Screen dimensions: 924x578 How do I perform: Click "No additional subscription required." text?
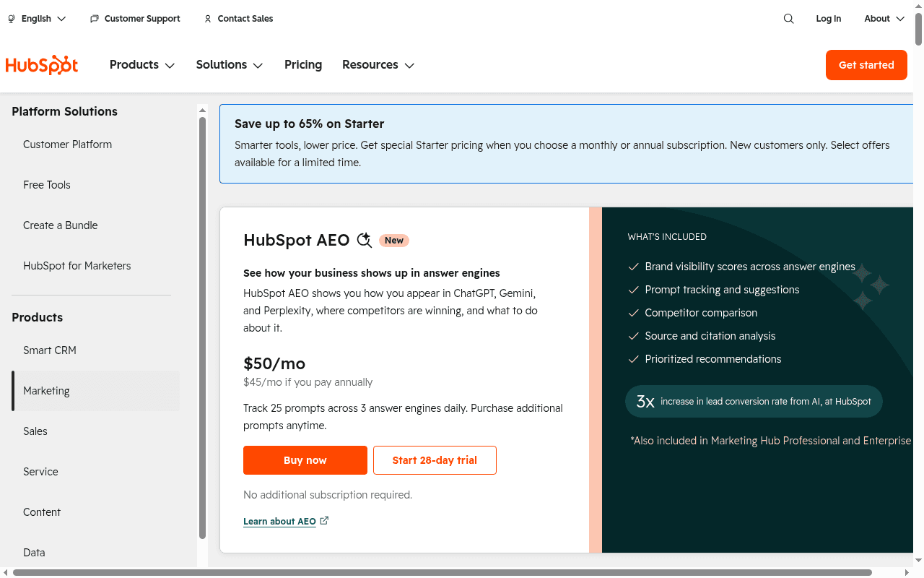tap(328, 495)
